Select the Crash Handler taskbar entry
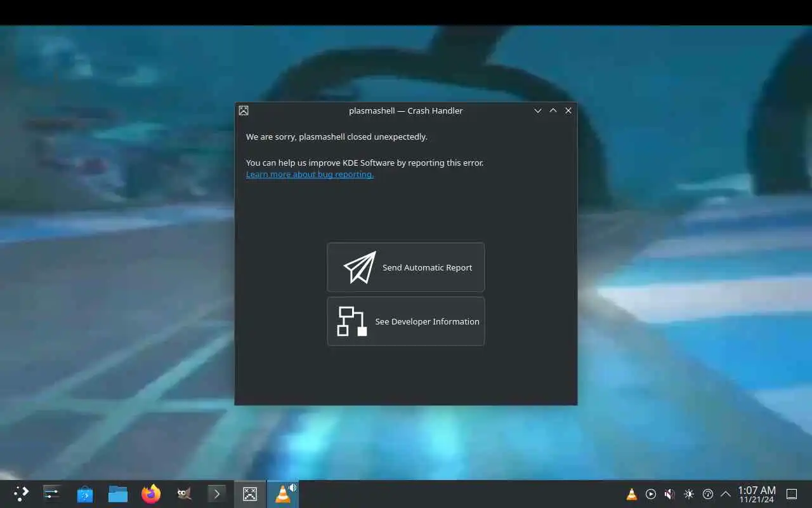The image size is (812, 508). [x=250, y=493]
